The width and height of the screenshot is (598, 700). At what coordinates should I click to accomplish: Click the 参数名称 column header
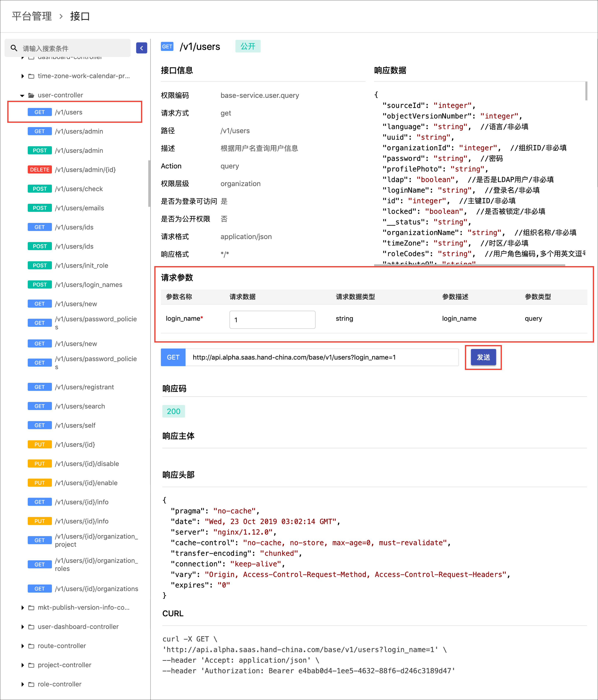179,297
